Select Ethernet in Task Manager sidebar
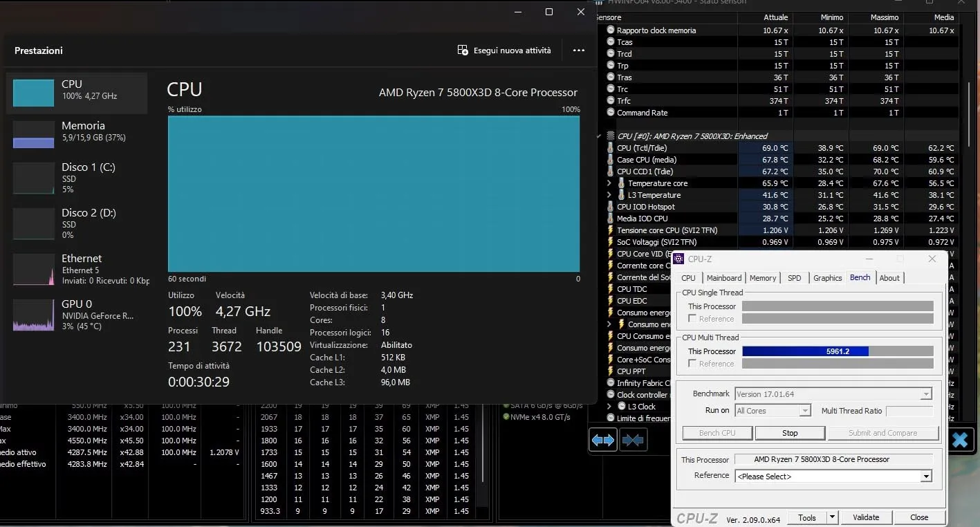980x527 pixels. (77, 268)
